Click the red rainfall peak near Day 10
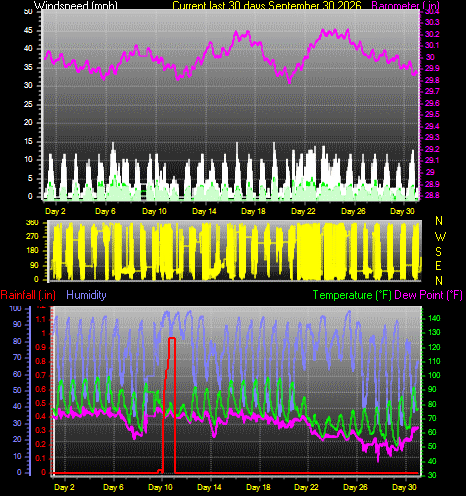 click(172, 338)
